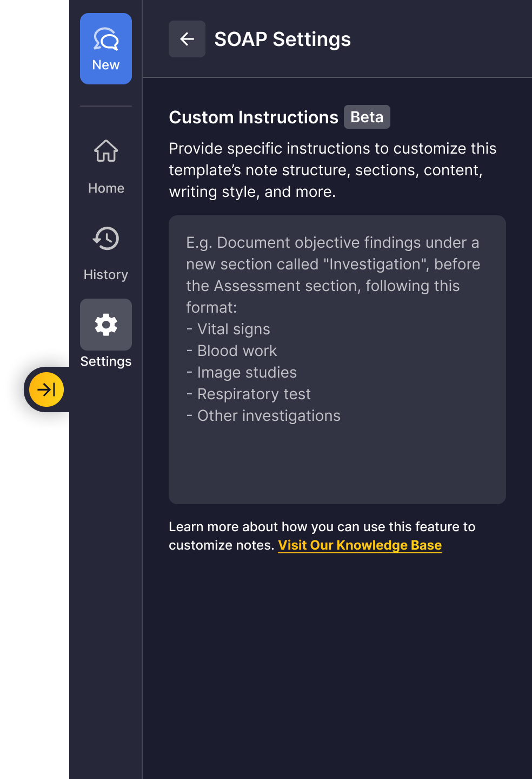Image resolution: width=532 pixels, height=779 pixels.
Task: Click the "Learn more about how" helper text
Action: click(x=322, y=527)
